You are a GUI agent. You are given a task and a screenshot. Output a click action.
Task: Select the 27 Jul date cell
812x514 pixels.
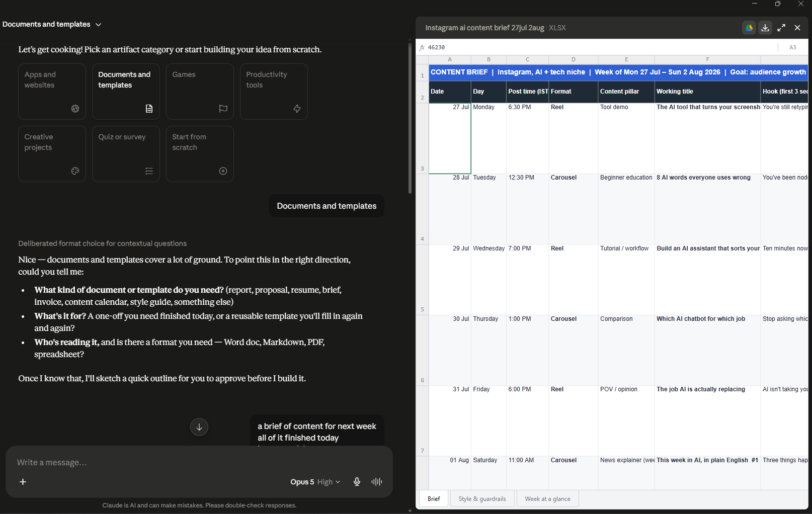click(450, 138)
